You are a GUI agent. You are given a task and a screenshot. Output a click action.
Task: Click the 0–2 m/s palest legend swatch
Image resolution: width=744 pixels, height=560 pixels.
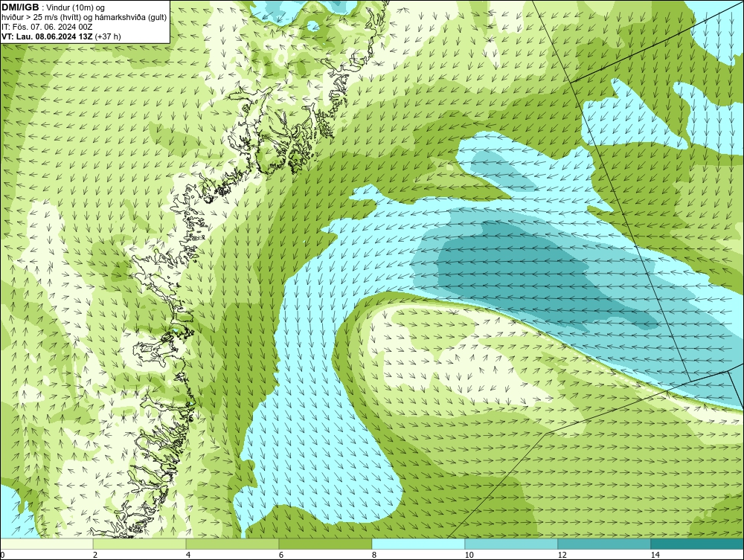click(x=46, y=544)
